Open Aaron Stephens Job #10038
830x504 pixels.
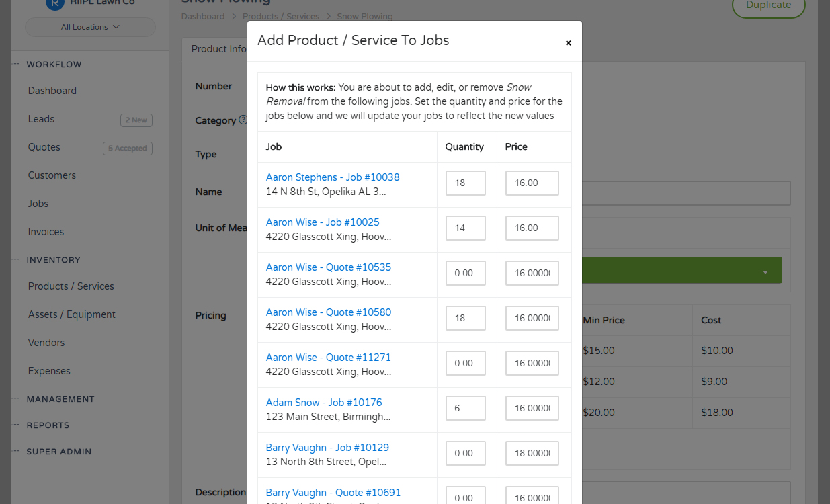click(x=332, y=177)
